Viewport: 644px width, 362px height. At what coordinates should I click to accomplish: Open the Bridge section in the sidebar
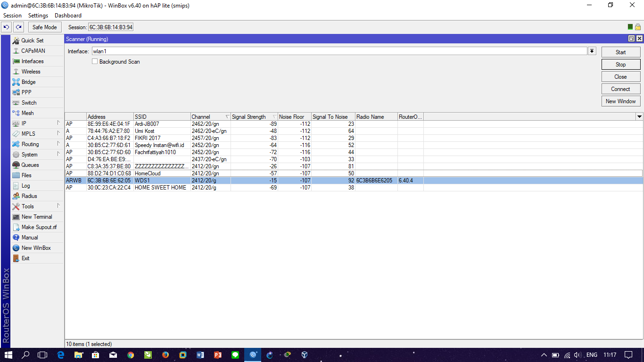pyautogui.click(x=28, y=82)
